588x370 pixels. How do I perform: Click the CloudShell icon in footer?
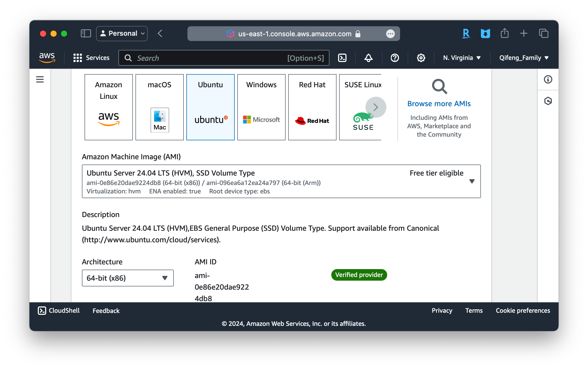tap(42, 311)
